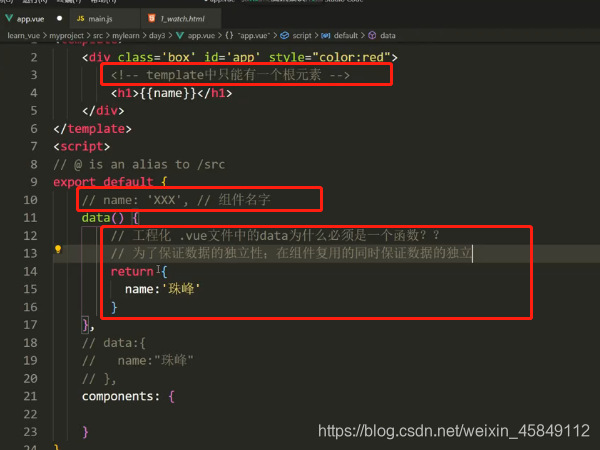The height and width of the screenshot is (450, 600).
Task: Click the data cube icon in breadcrumb
Action: [x=372, y=36]
